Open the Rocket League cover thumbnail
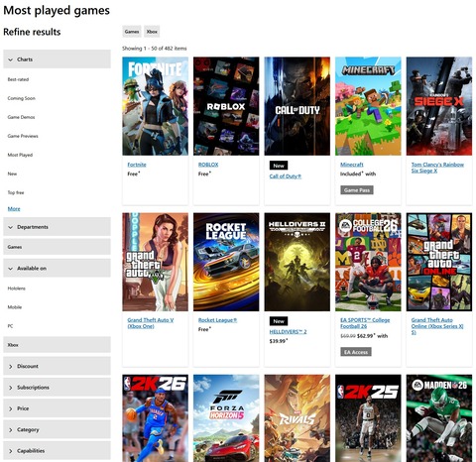Screen dimensions: 476x462 click(x=226, y=262)
